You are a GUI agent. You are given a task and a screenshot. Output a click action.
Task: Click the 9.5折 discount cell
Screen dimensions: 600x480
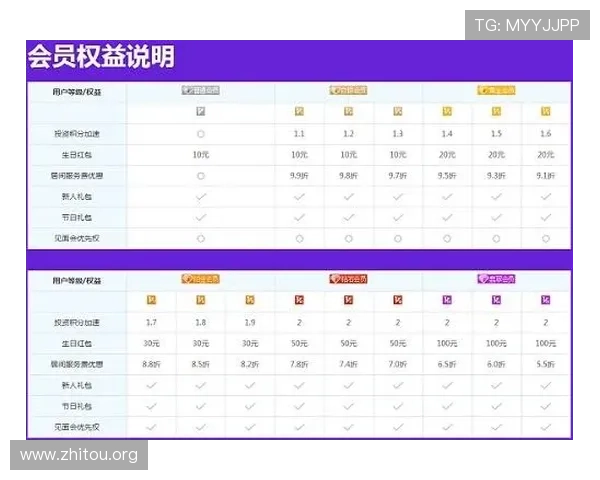click(447, 176)
